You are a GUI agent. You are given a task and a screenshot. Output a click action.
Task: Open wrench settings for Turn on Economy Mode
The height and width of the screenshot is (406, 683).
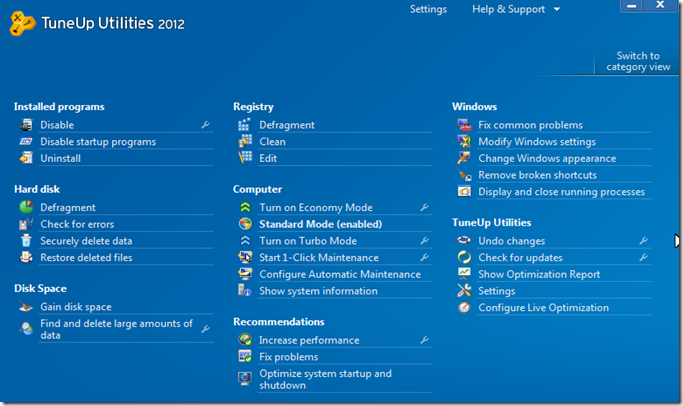click(x=424, y=207)
